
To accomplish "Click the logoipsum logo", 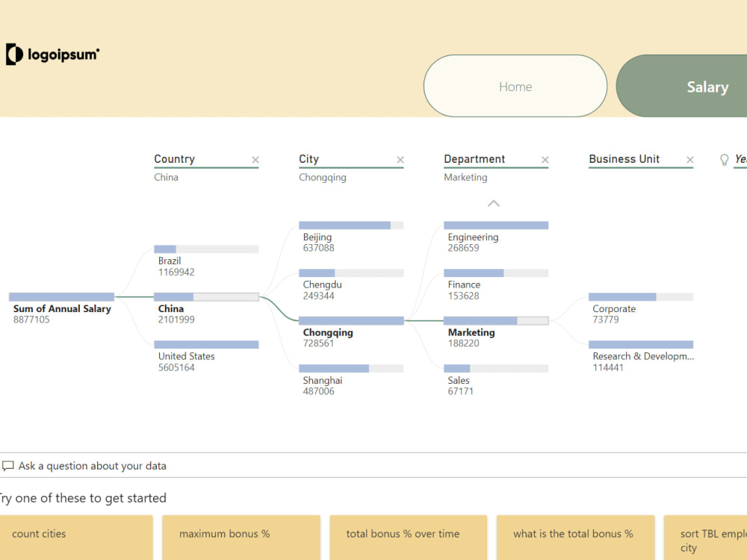I will coord(52,53).
